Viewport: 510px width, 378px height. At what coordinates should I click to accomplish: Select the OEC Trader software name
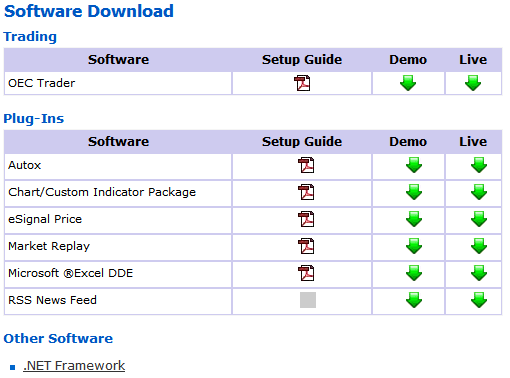coord(42,83)
